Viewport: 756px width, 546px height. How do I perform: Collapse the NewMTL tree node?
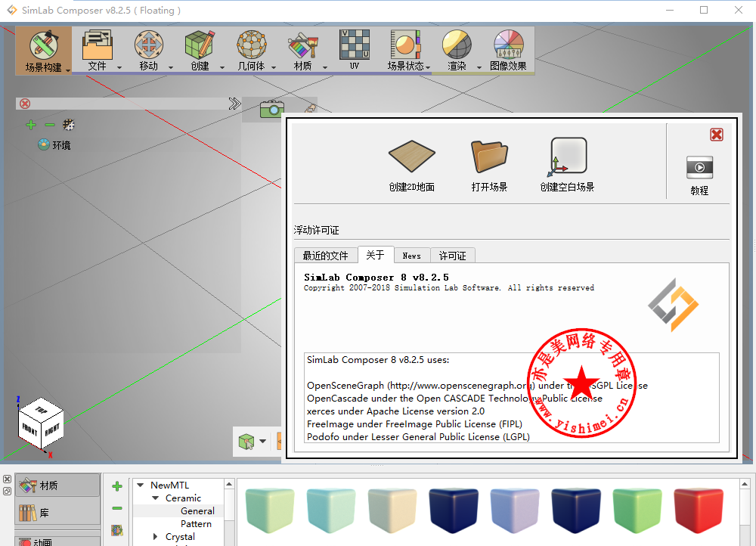click(141, 486)
